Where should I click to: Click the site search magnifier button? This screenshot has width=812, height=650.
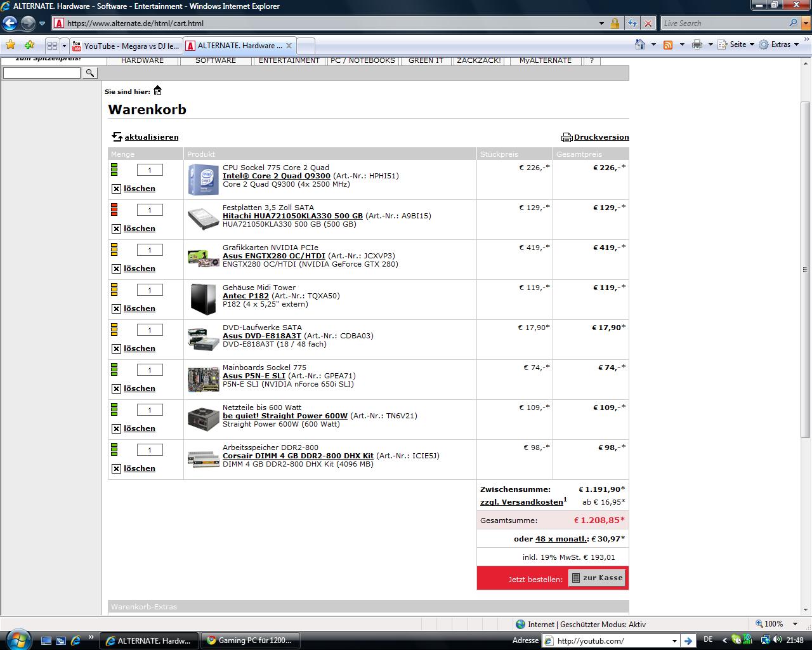pyautogui.click(x=90, y=73)
